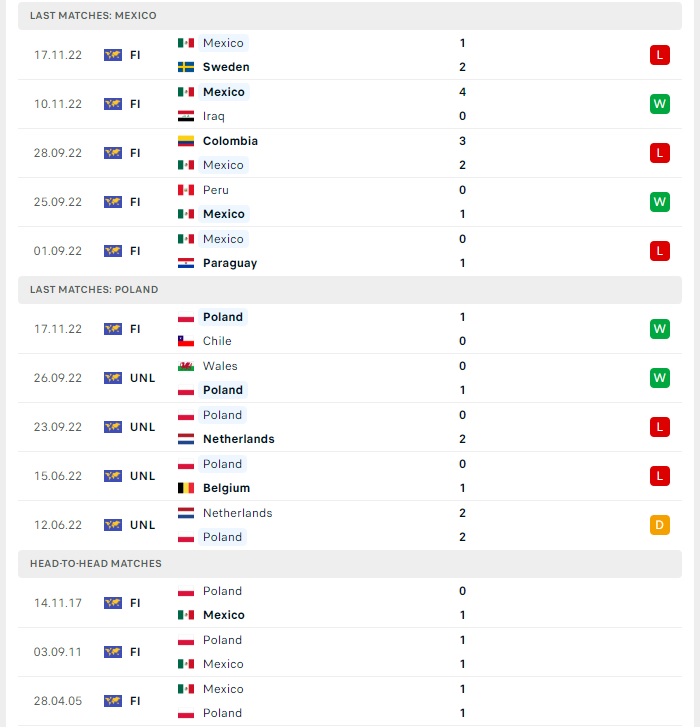Viewport: 700px width, 728px height.
Task: Click red L badge for Mexico–Sweden match
Action: coord(660,55)
